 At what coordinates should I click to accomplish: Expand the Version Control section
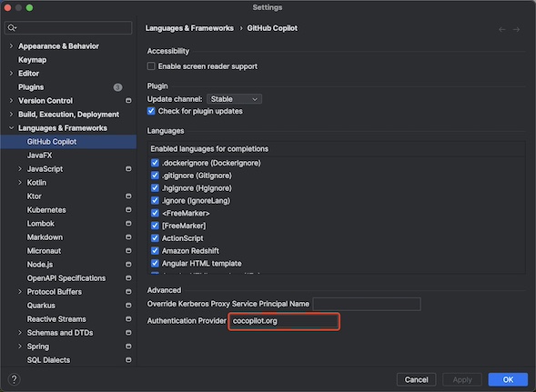[x=11, y=100]
